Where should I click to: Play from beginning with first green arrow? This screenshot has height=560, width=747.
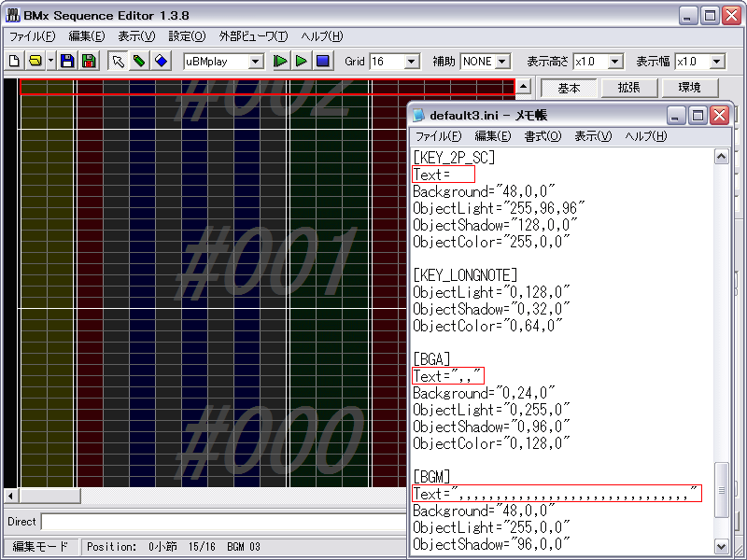click(280, 62)
